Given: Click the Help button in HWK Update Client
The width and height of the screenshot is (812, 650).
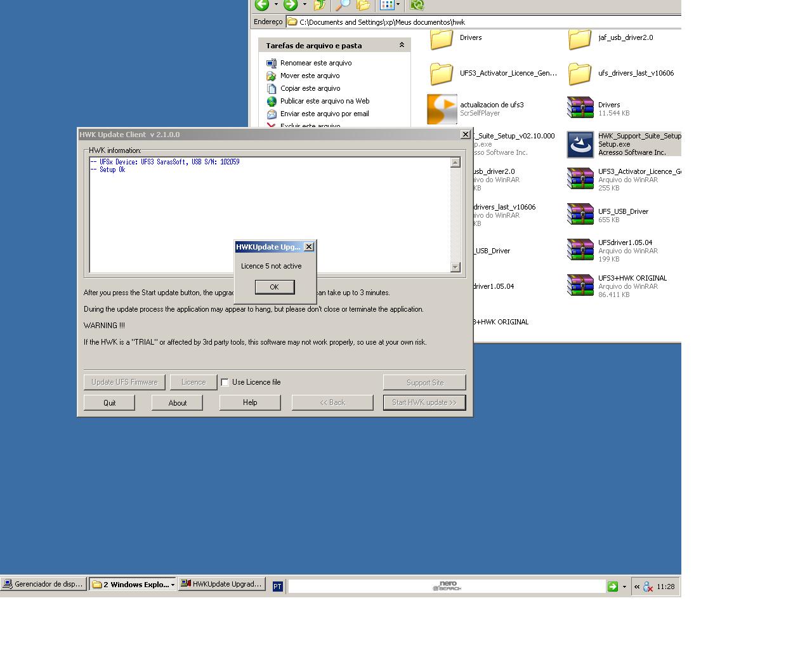Looking at the screenshot, I should [x=250, y=402].
